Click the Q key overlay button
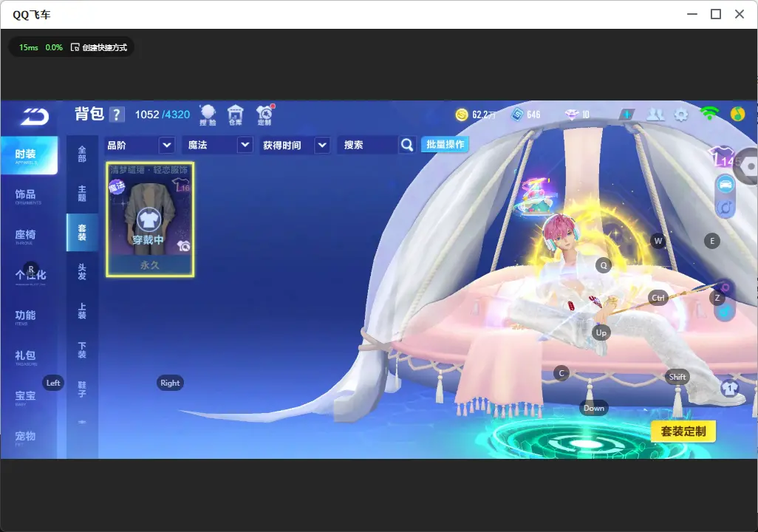The image size is (758, 532). (x=604, y=265)
